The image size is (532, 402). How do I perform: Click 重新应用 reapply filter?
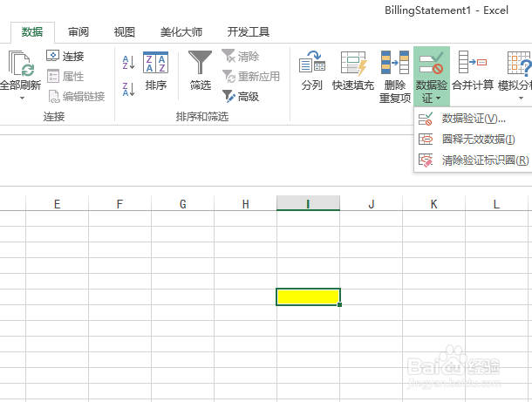point(250,77)
